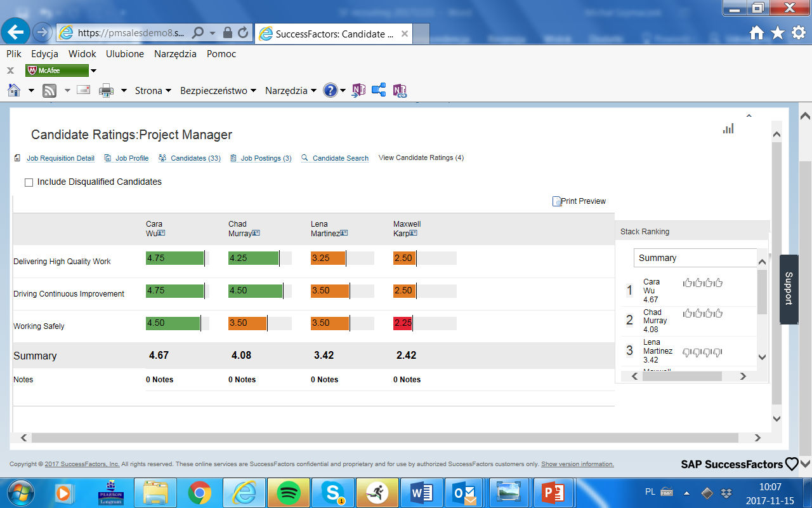Screen dimensions: 812x508
Task: Click the IE Help question mark icon
Action: click(330, 90)
